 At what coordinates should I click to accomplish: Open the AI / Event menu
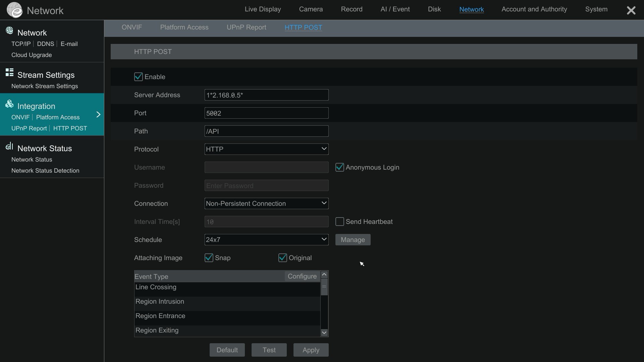(x=395, y=9)
